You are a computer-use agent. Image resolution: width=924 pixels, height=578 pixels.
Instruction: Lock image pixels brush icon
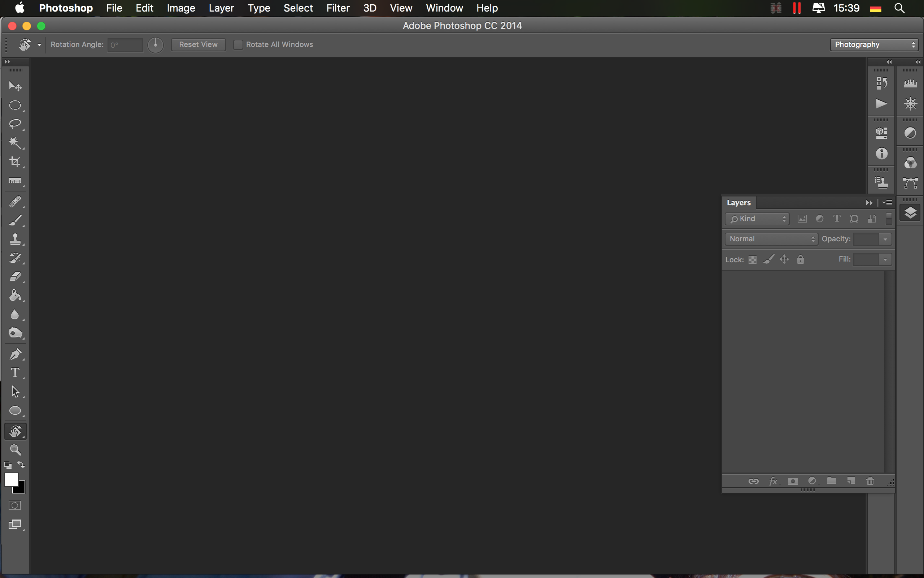[x=768, y=260]
